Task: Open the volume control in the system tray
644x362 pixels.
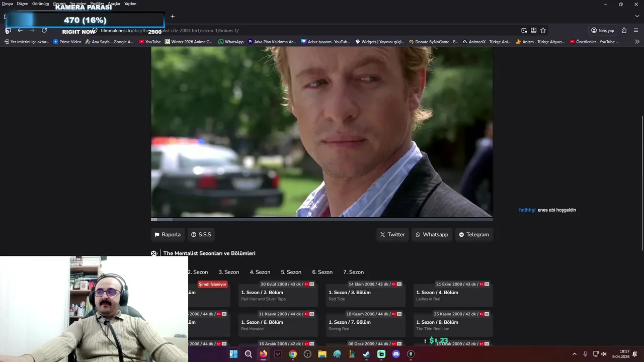Action: coord(604,354)
